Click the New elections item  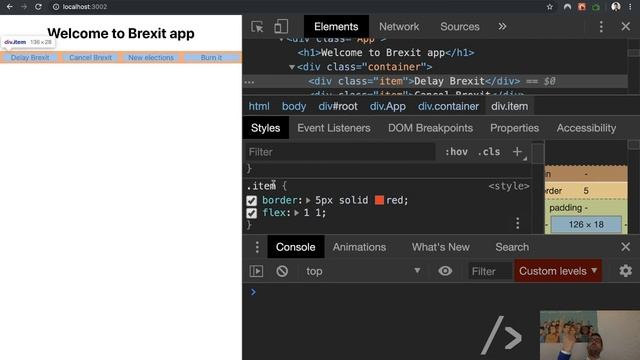[151, 58]
